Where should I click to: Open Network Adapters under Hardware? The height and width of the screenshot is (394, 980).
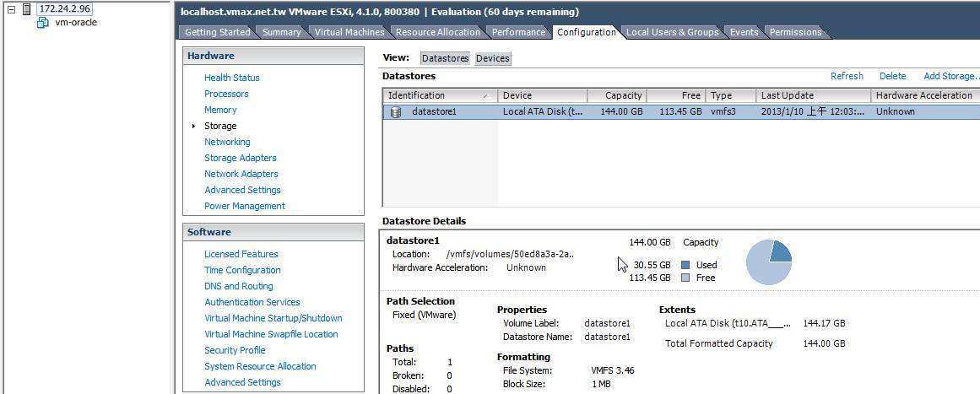[241, 174]
